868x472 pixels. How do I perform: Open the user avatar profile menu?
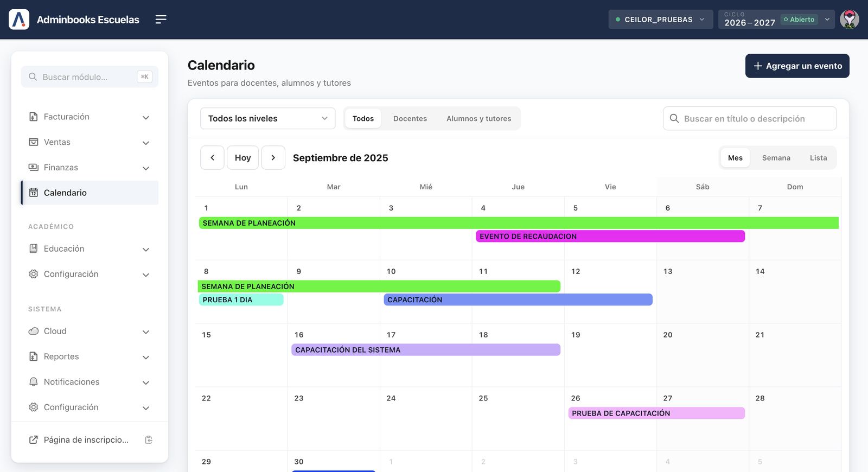pos(850,20)
